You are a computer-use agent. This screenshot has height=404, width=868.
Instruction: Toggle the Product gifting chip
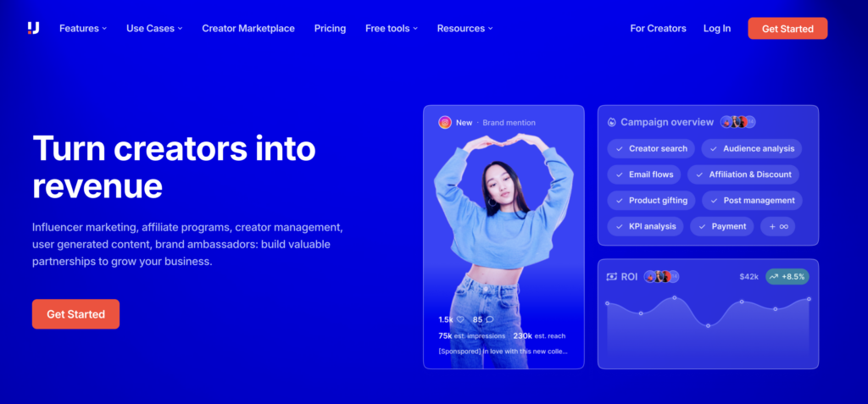651,201
